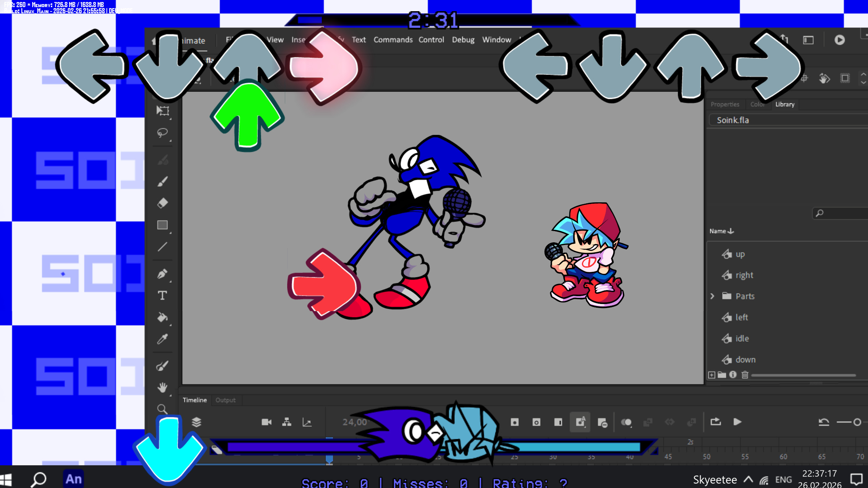868x488 pixels.
Task: Open the Debug menu
Action: click(463, 40)
